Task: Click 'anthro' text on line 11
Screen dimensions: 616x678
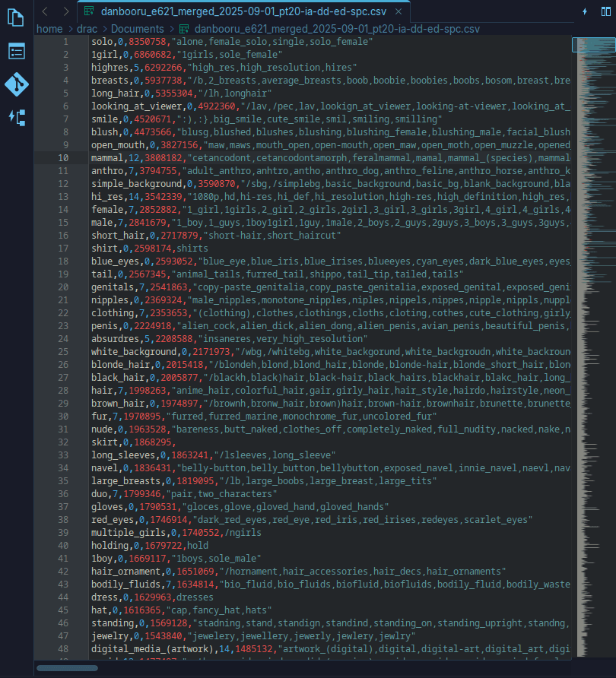Action: click(x=107, y=171)
